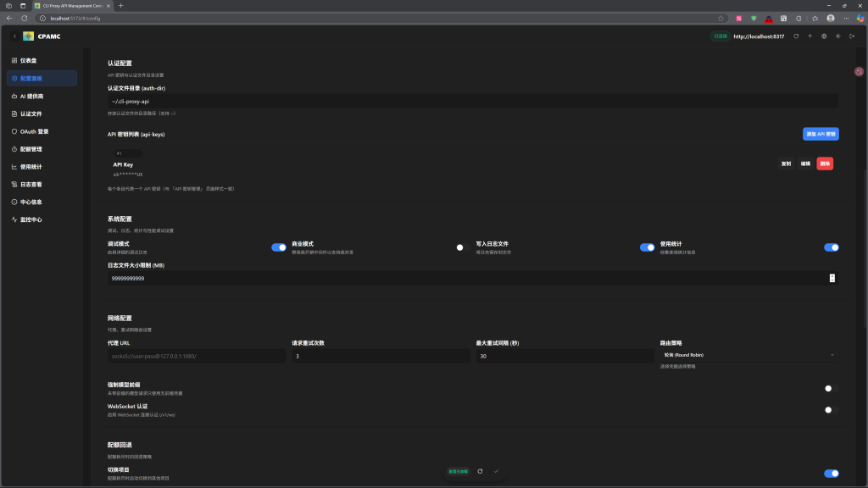Toggle the WebSocket 认证 switch
Screen dimensions: 868x488
(831, 410)
